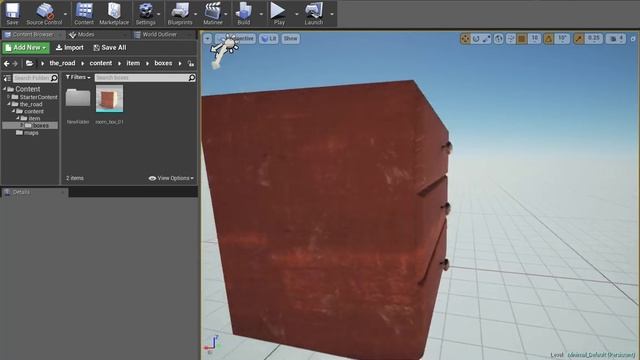Expand Launch options dropdown arrow
640x360 pixels.
332,14
